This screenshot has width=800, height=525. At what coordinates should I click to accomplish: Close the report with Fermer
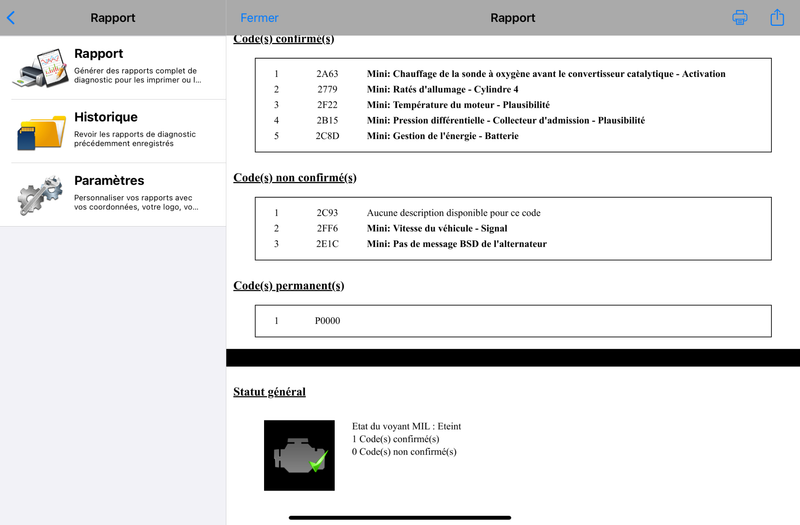pyautogui.click(x=259, y=18)
